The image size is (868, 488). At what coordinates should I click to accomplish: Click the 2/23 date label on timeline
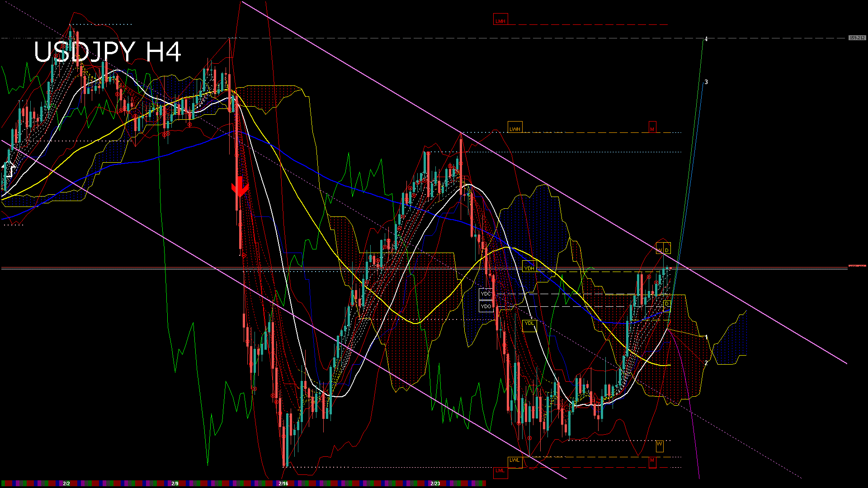pos(435,483)
